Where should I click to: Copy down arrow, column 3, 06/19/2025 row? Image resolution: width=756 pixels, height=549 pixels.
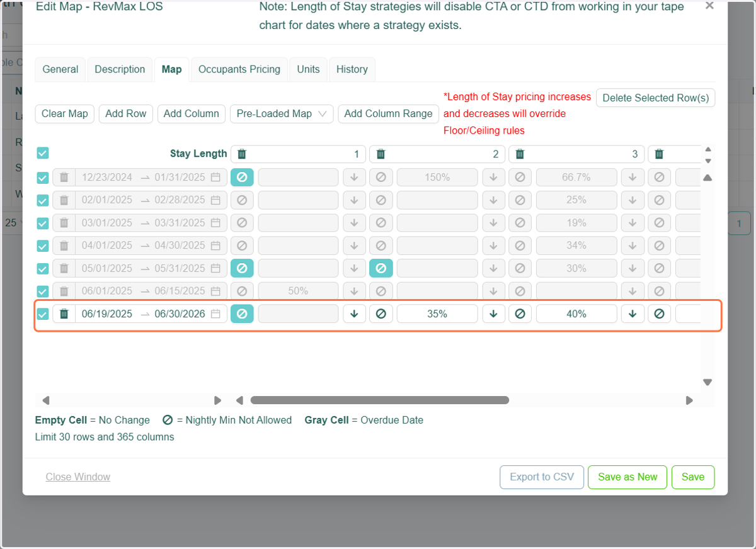click(633, 314)
